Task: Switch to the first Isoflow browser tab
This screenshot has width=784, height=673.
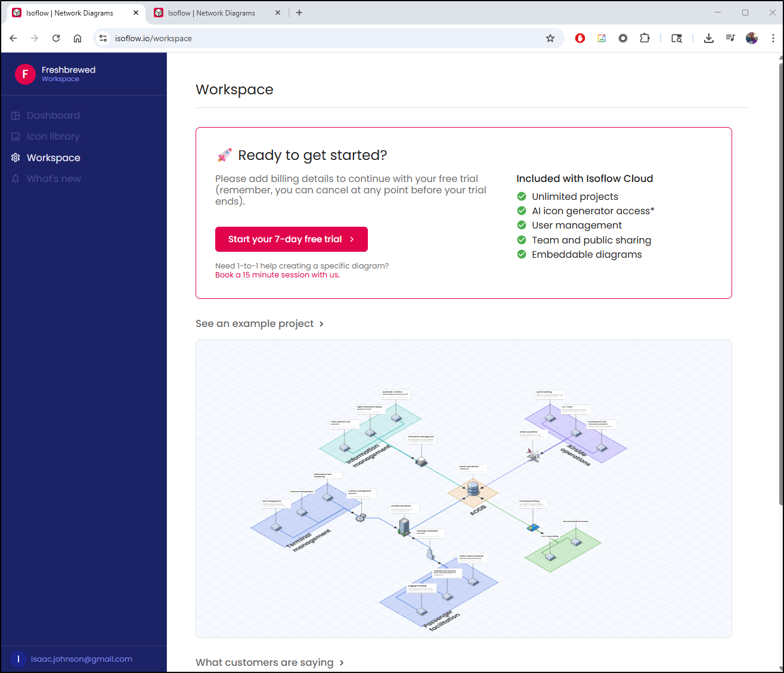Action: 76,13
